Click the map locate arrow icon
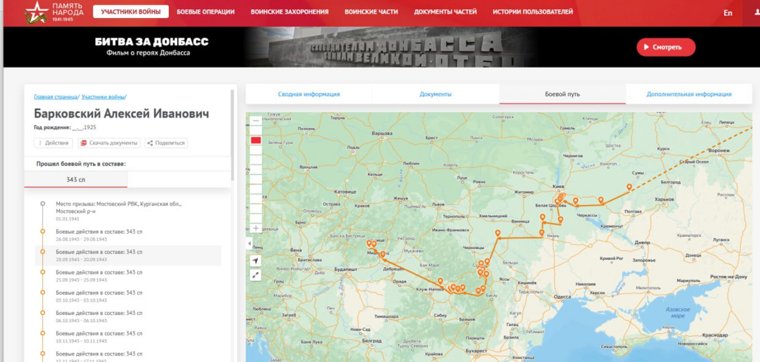This screenshot has height=362, width=760. click(x=256, y=261)
